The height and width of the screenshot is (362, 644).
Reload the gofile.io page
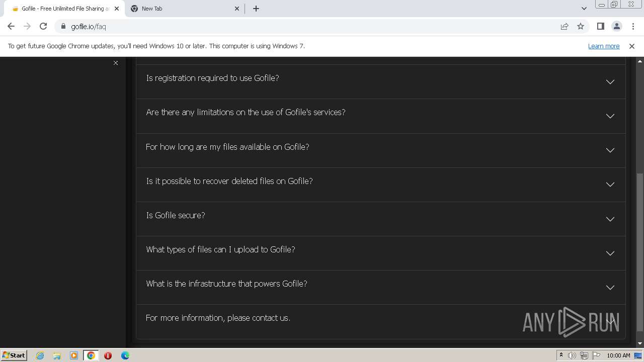(43, 26)
